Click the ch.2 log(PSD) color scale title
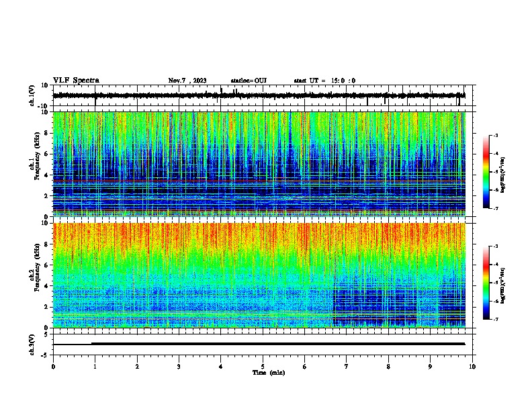Image resolution: width=532 pixels, height=411 pixels. [x=502, y=285]
